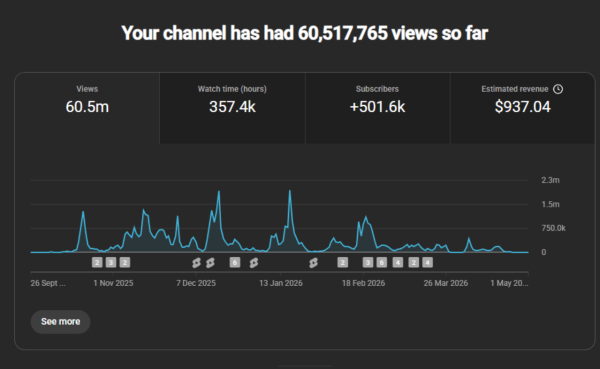Image resolution: width=600 pixels, height=369 pixels.
Task: Click the 13 Jan 2026 date label
Action: point(281,283)
